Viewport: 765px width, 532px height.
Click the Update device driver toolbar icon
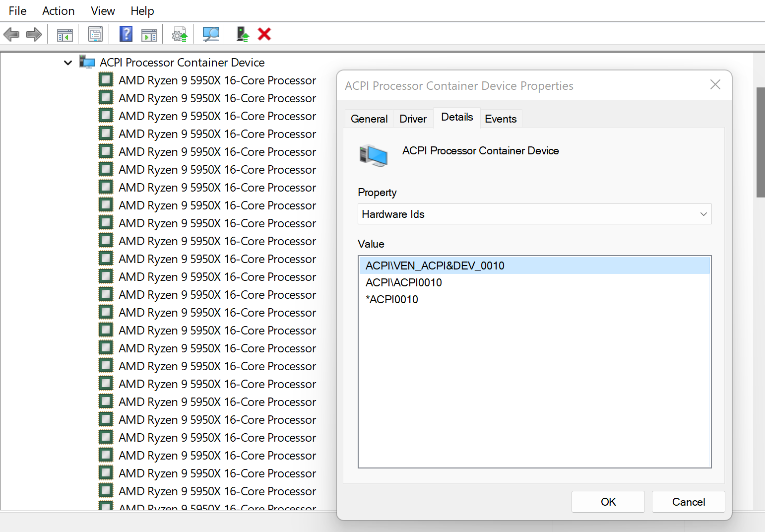click(180, 34)
